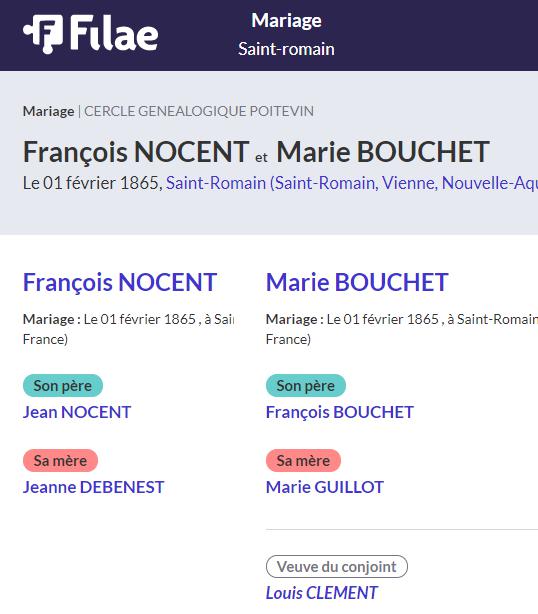Viewport: 538px width, 614px height.
Task: Click 'Son père' tag under François NOCENT
Action: pyautogui.click(x=63, y=386)
